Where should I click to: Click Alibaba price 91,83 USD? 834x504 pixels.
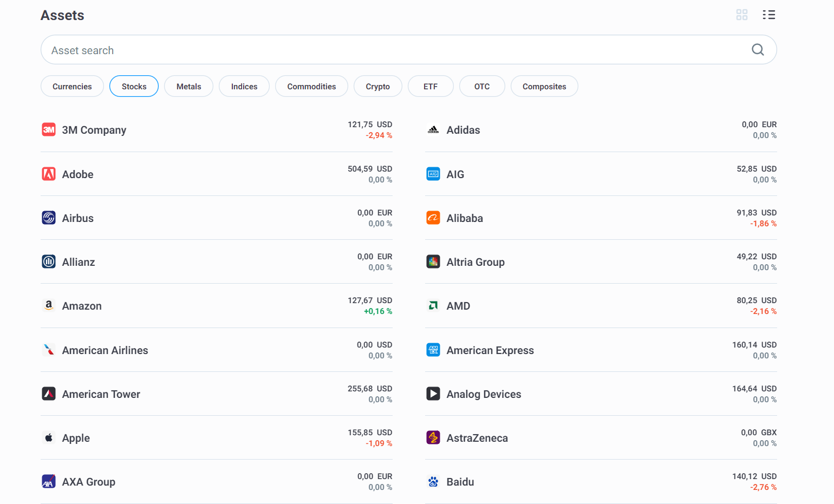coord(757,213)
